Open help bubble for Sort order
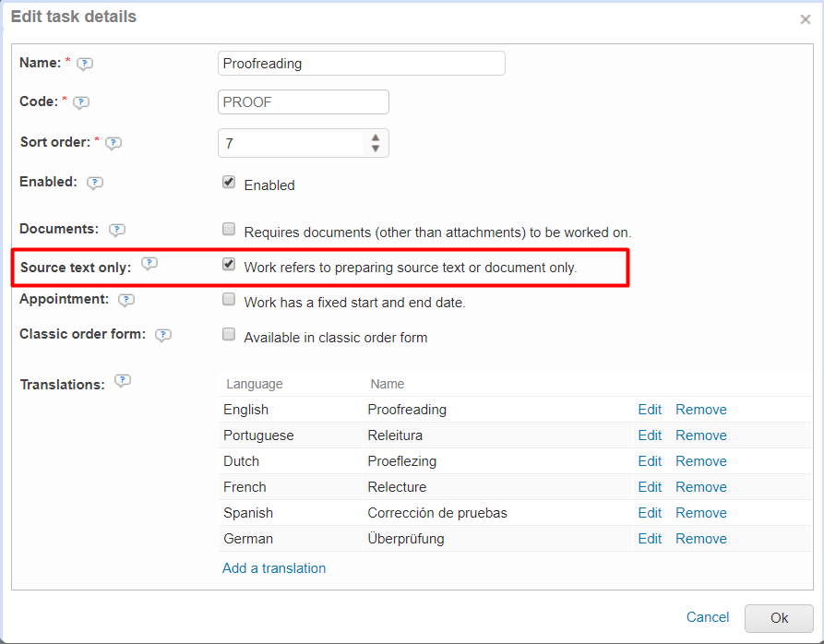 coord(113,143)
